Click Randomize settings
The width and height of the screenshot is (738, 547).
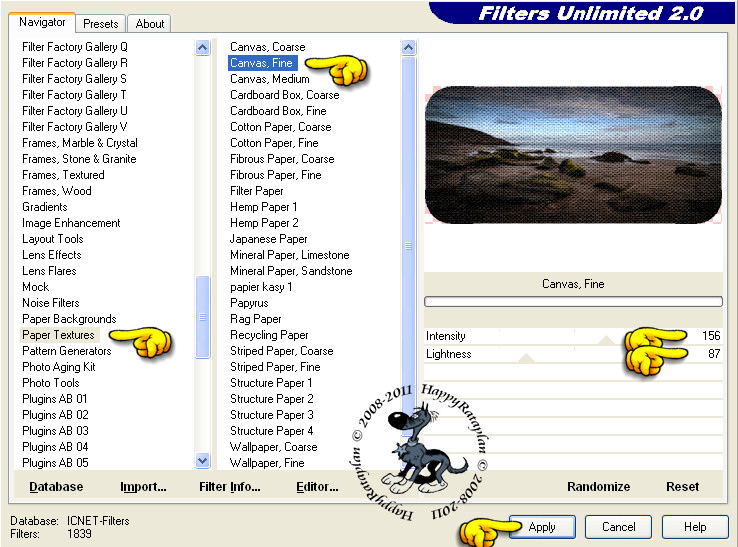pyautogui.click(x=598, y=486)
